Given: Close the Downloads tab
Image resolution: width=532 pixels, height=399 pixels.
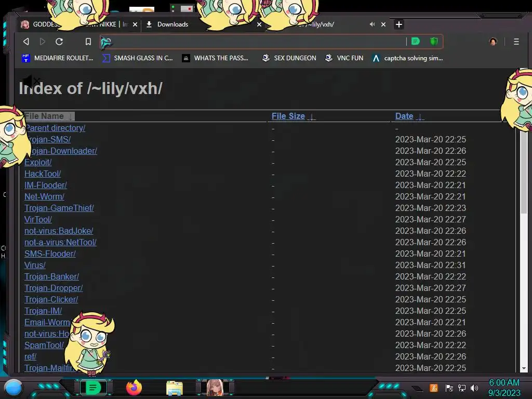Looking at the screenshot, I should pyautogui.click(x=259, y=24).
